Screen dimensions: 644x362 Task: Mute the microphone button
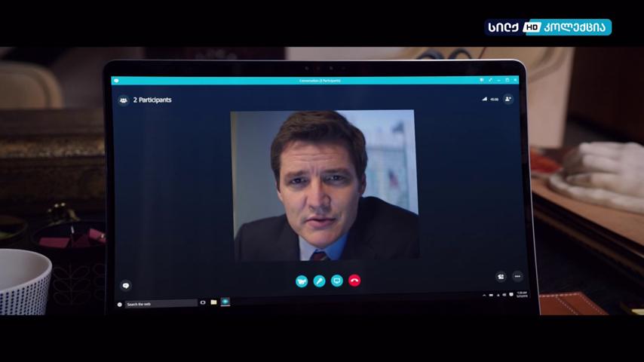[319, 281]
